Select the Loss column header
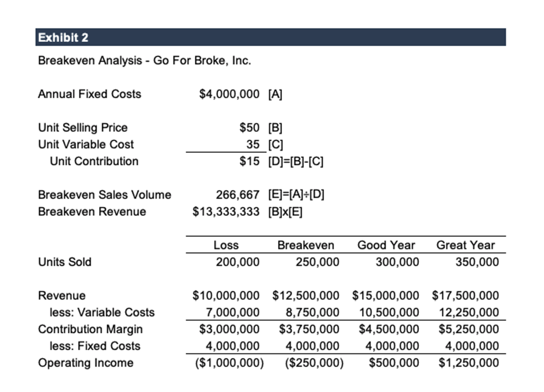The height and width of the screenshot is (392, 544). click(226, 245)
